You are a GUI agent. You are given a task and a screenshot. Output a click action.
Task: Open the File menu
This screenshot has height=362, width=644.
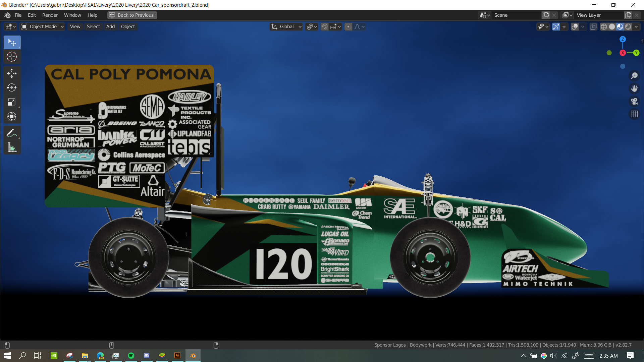pyautogui.click(x=18, y=15)
